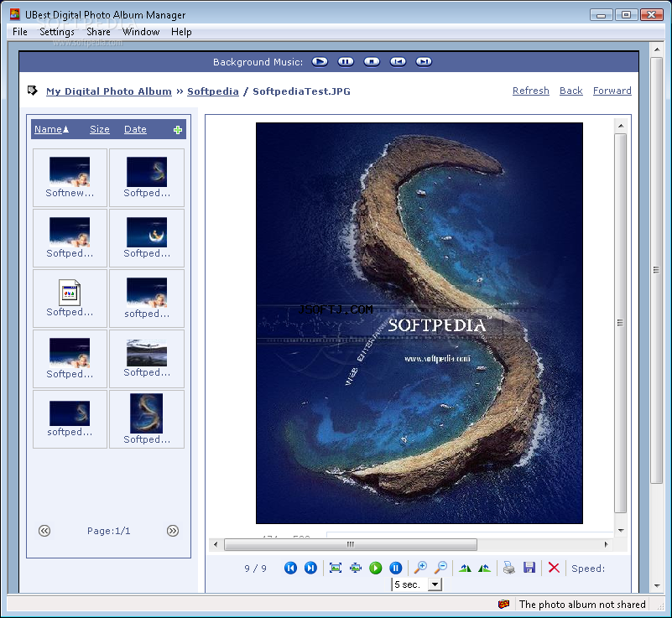Rotate the photo with the second rotate icon
Image resolution: width=672 pixels, height=618 pixels.
click(x=484, y=569)
